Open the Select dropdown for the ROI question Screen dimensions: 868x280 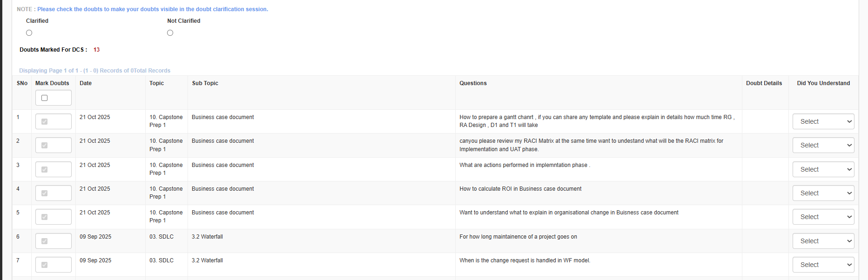click(x=823, y=193)
